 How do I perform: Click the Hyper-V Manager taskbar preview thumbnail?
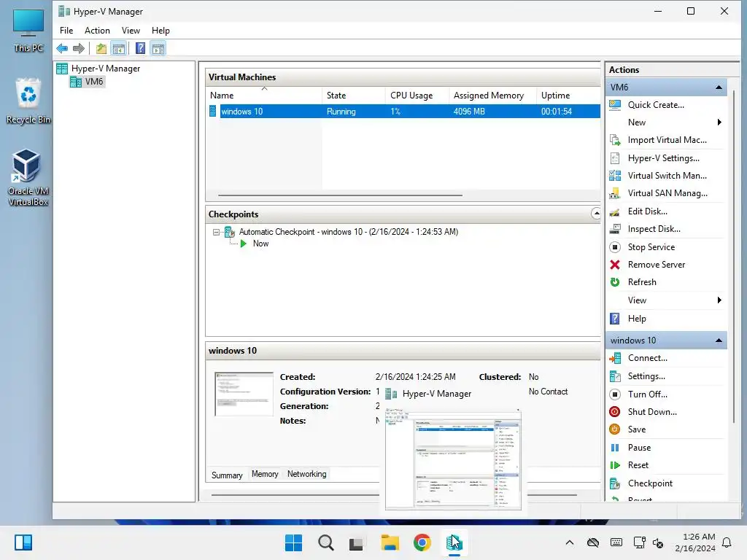(453, 459)
